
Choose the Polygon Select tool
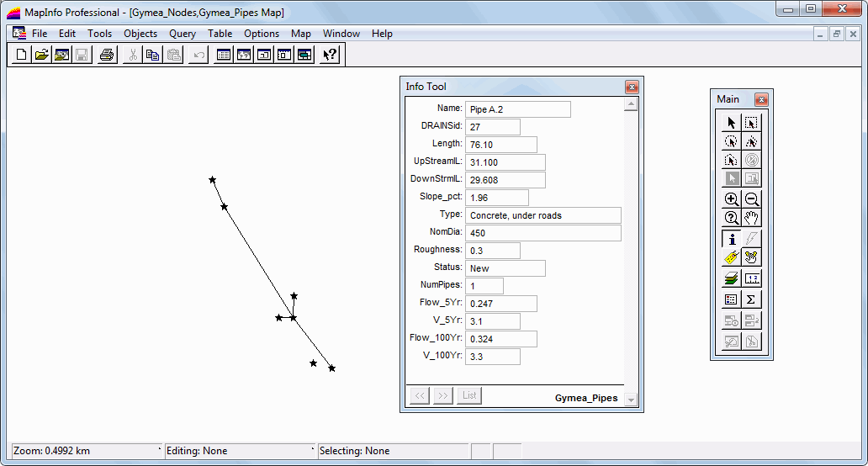click(x=751, y=141)
